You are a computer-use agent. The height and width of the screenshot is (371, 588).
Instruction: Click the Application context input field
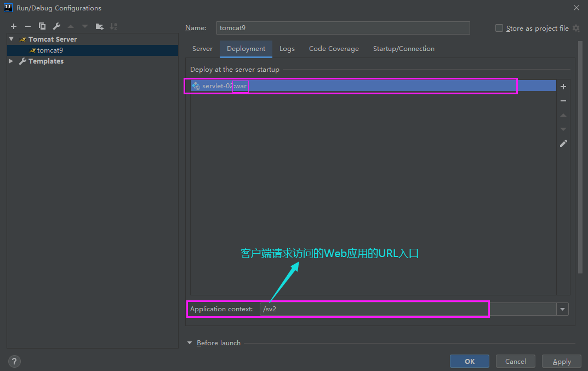pos(408,310)
